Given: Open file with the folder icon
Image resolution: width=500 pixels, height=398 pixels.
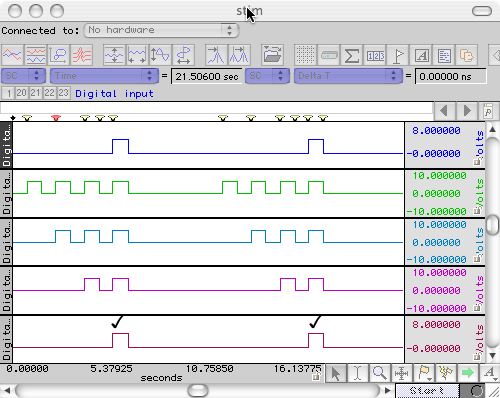Looking at the screenshot, I should point(272,55).
